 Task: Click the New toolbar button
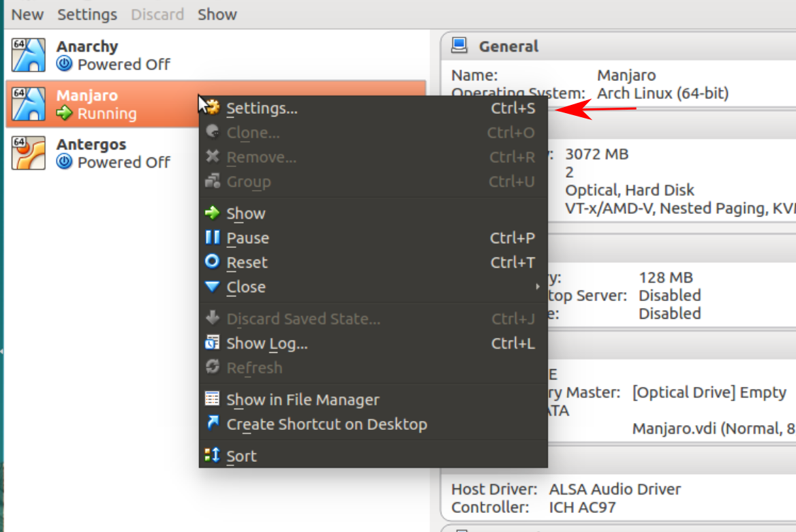(27, 14)
